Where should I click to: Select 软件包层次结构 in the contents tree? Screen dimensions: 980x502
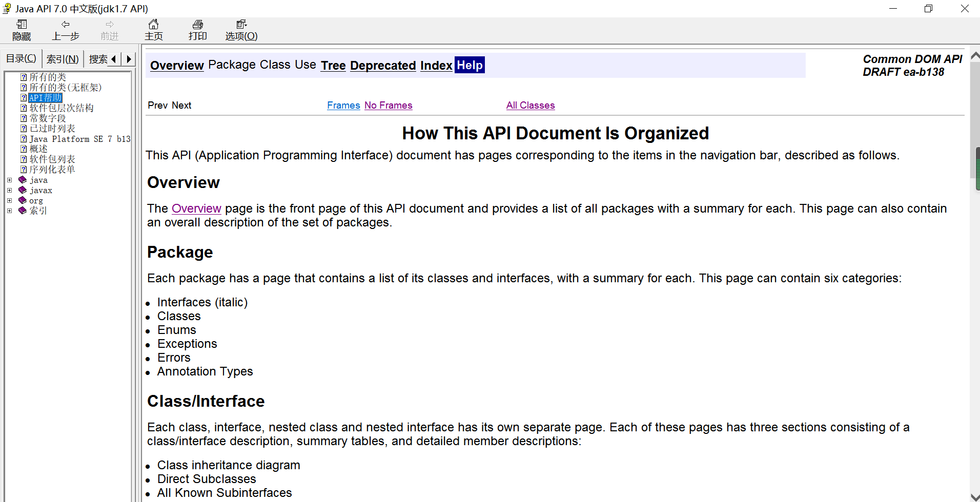(x=62, y=108)
